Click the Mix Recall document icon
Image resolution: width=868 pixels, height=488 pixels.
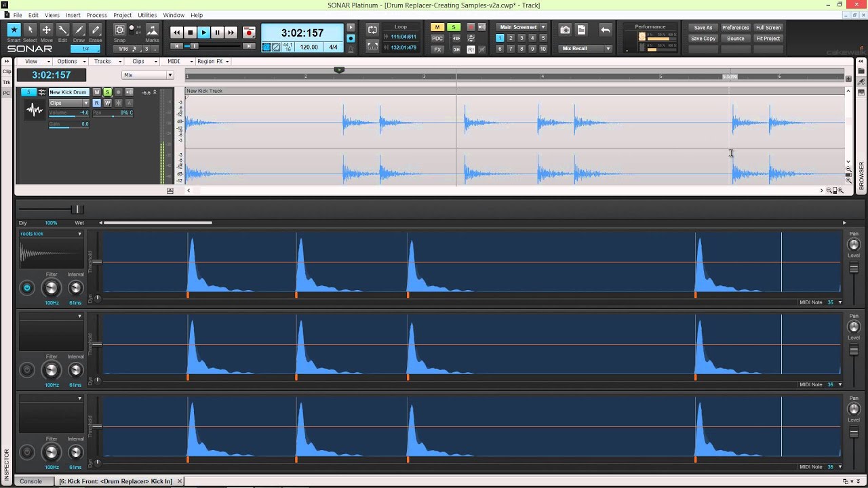pos(581,30)
